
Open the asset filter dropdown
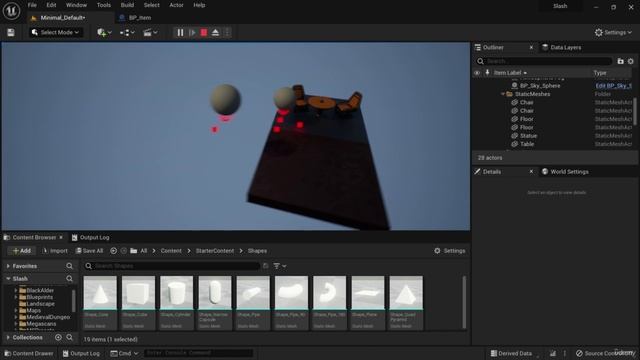pos(280,266)
